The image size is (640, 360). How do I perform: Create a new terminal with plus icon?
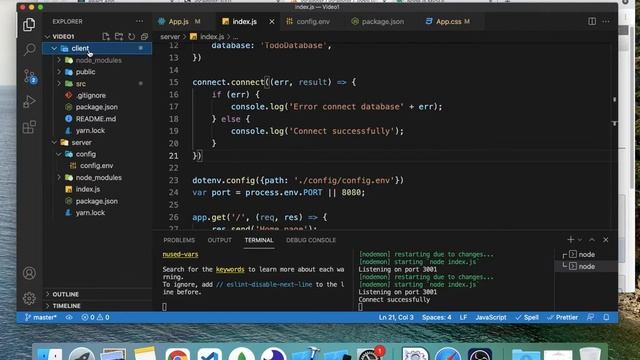(571, 240)
